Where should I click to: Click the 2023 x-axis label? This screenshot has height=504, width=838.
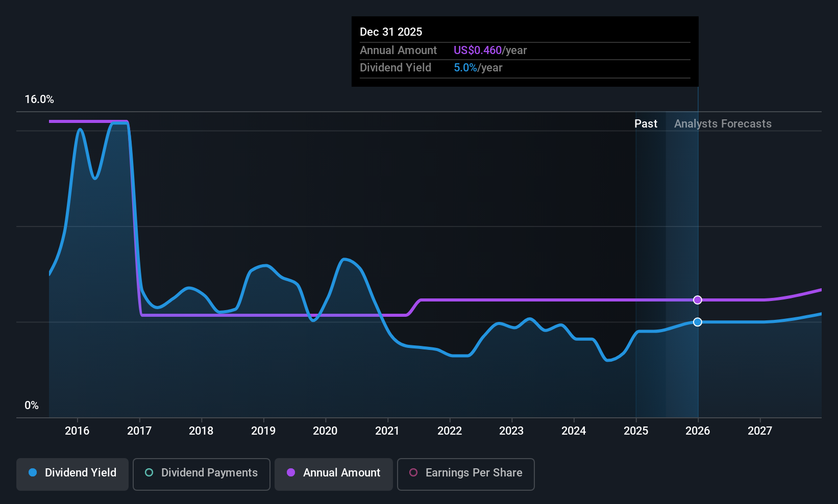click(511, 431)
